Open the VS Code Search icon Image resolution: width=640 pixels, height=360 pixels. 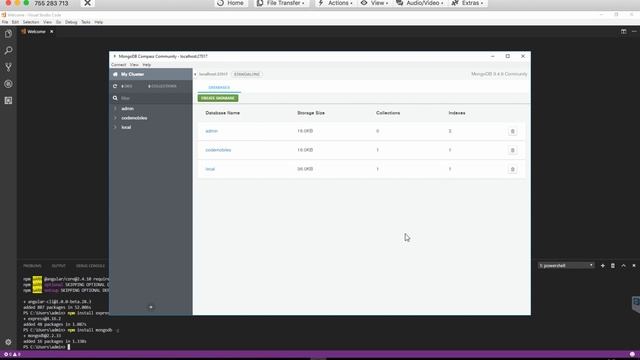click(x=8, y=51)
